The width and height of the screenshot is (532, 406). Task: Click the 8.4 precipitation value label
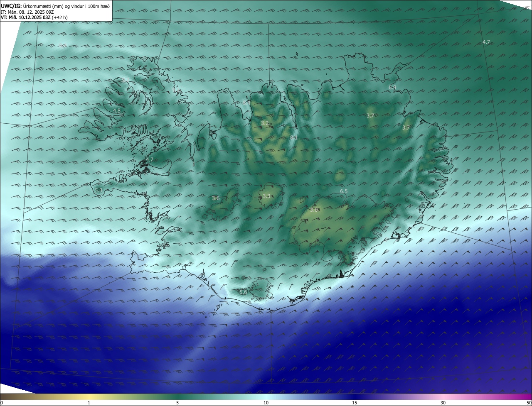[x=246, y=102]
